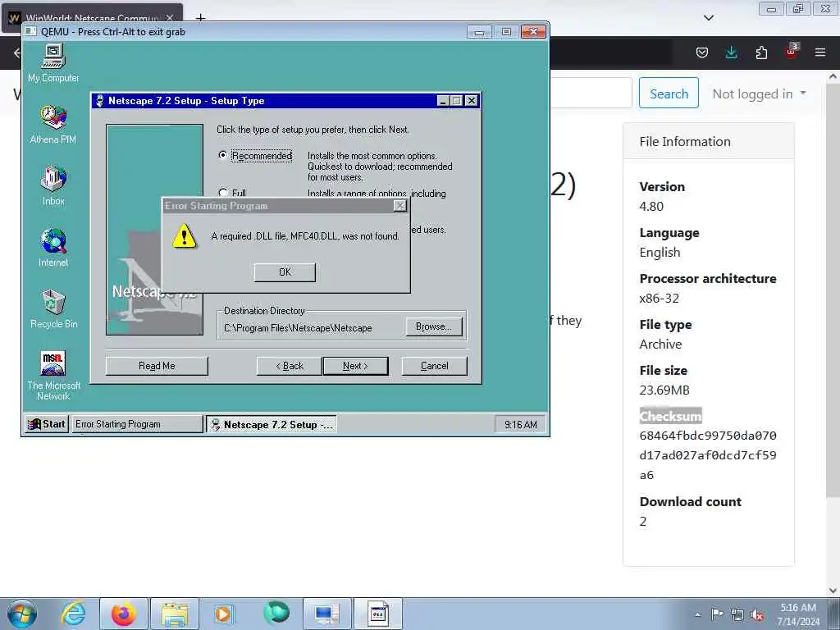
Task: Click the WinWorld Search button
Action: pyautogui.click(x=669, y=94)
